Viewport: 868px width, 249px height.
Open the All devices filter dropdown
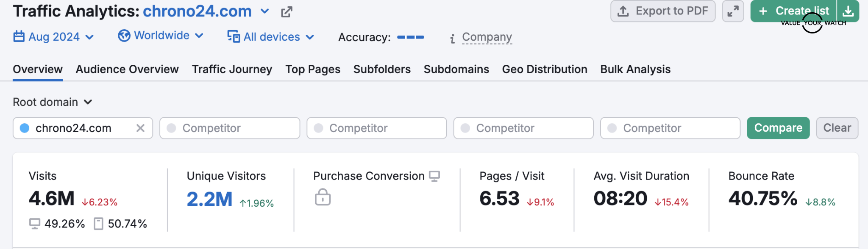click(271, 37)
